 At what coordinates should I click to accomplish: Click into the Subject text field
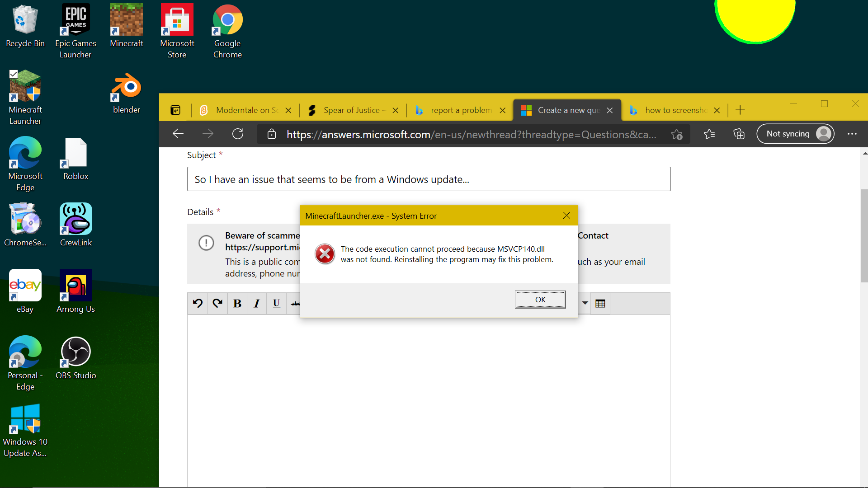(x=429, y=179)
